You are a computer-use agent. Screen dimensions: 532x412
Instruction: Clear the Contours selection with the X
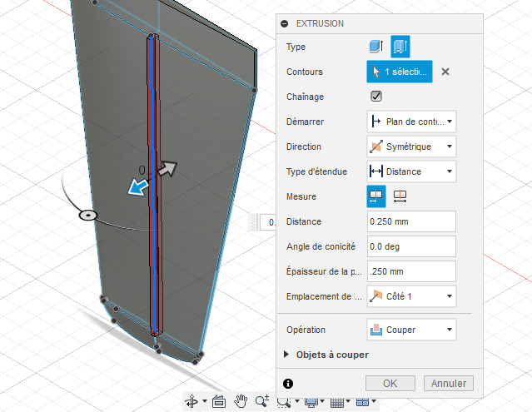(445, 72)
